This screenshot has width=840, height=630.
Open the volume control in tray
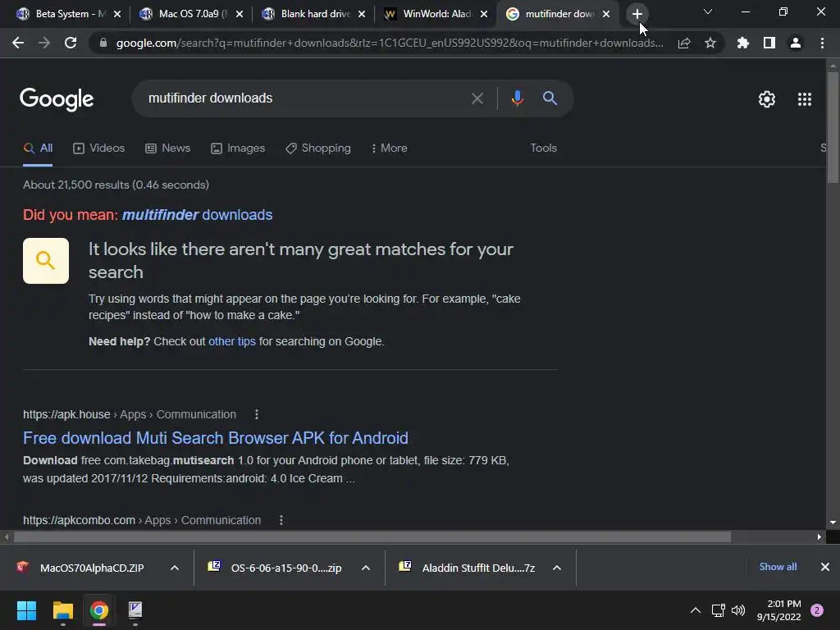click(738, 610)
